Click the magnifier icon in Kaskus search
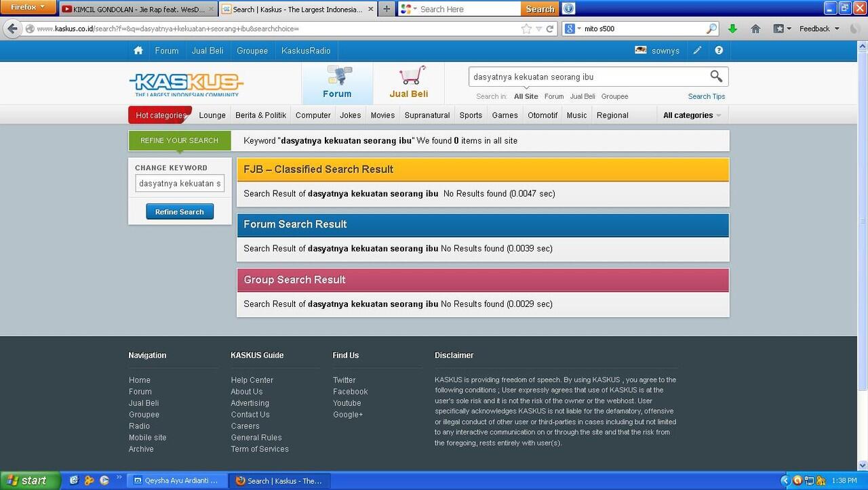Screen dimensions: 868x490 (716, 77)
